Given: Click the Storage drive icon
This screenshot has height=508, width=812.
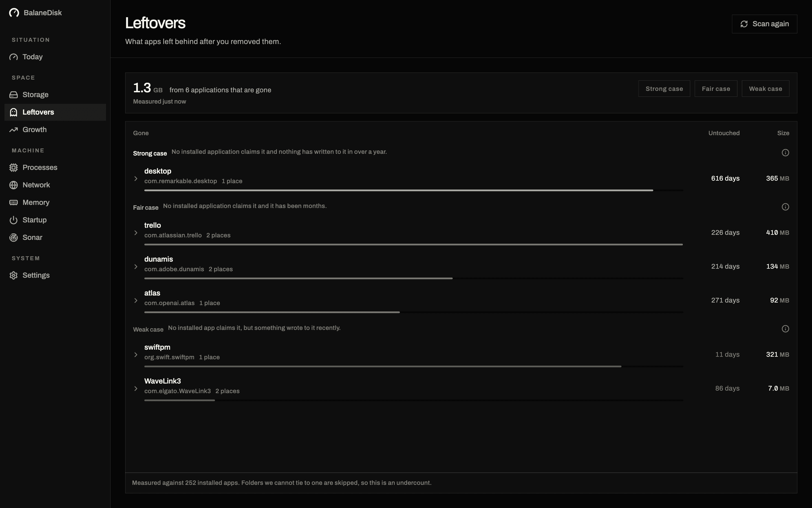Looking at the screenshot, I should coord(14,95).
